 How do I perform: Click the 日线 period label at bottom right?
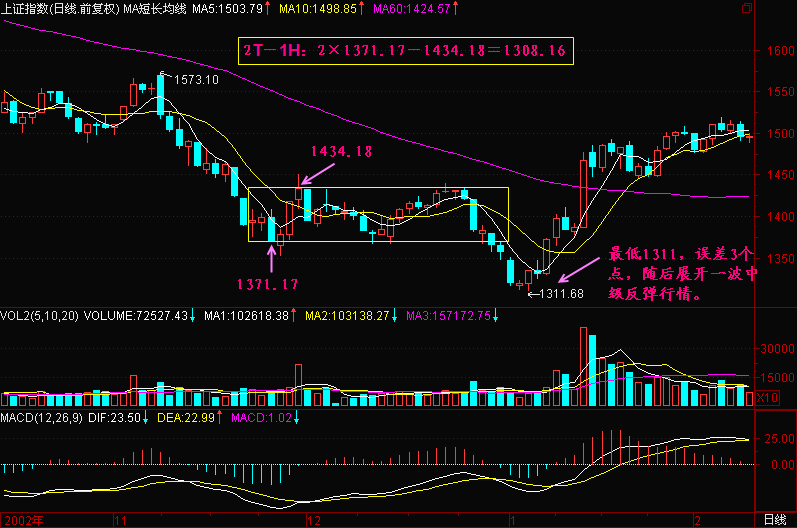click(774, 520)
